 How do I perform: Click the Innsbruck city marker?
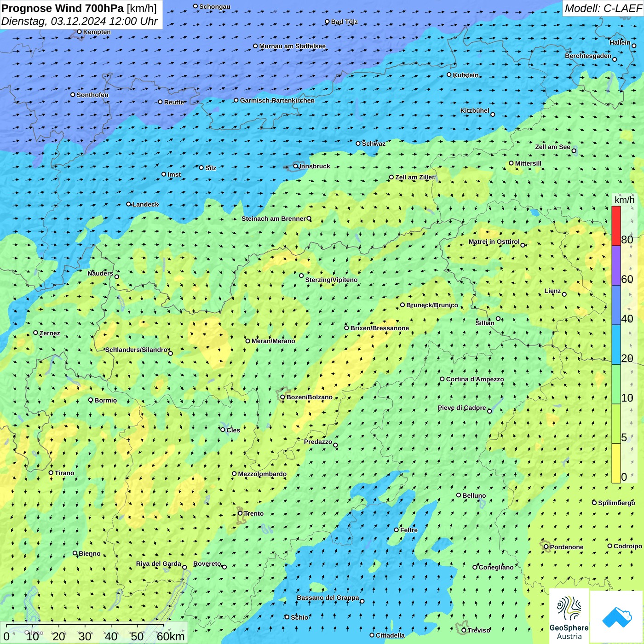(x=296, y=166)
